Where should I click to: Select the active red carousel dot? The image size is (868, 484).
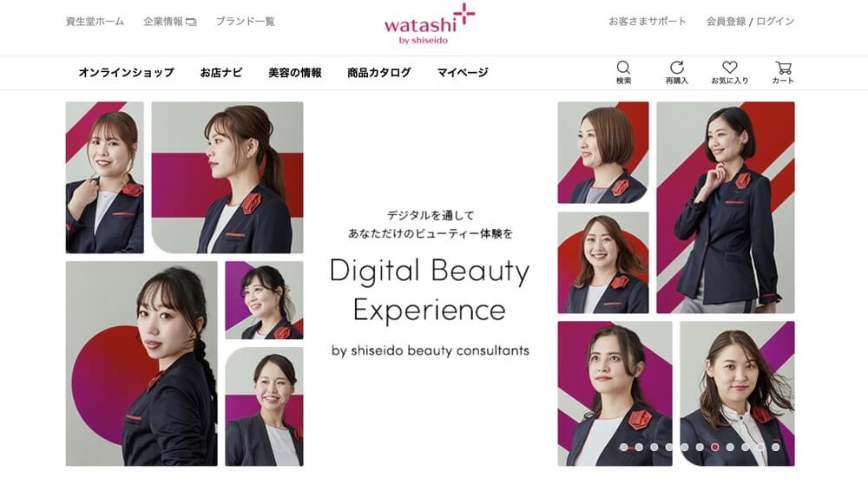click(714, 447)
